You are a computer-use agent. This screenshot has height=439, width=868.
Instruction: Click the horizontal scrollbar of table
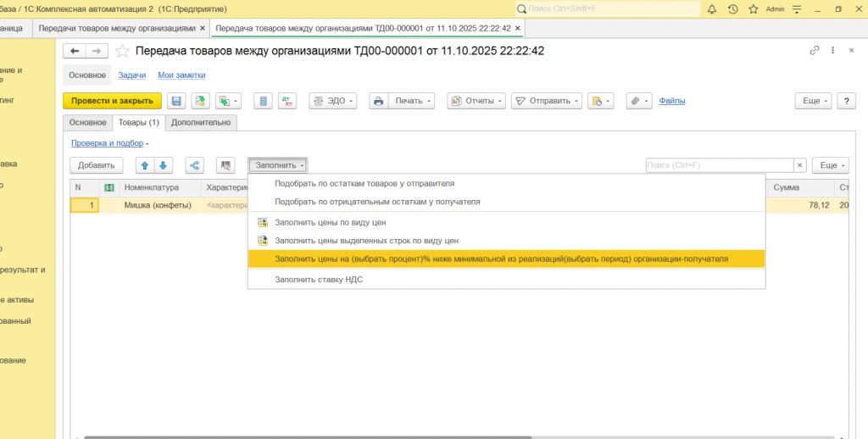click(x=307, y=436)
